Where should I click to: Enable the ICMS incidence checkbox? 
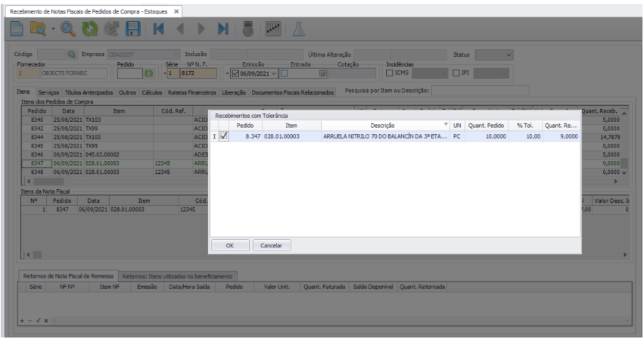[390, 73]
